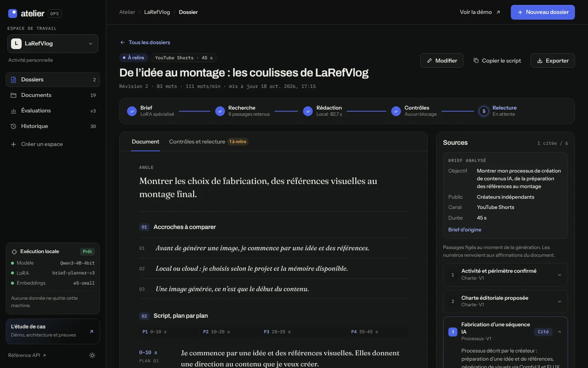Open the Historique section
Image resolution: width=588 pixels, height=368 pixels.
(x=53, y=126)
